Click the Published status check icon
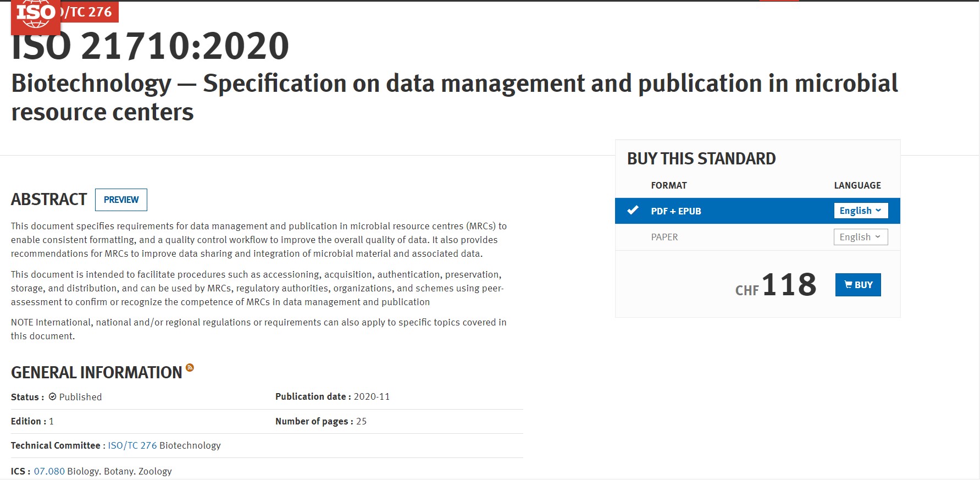Screen dimensions: 980x480 (x=53, y=396)
